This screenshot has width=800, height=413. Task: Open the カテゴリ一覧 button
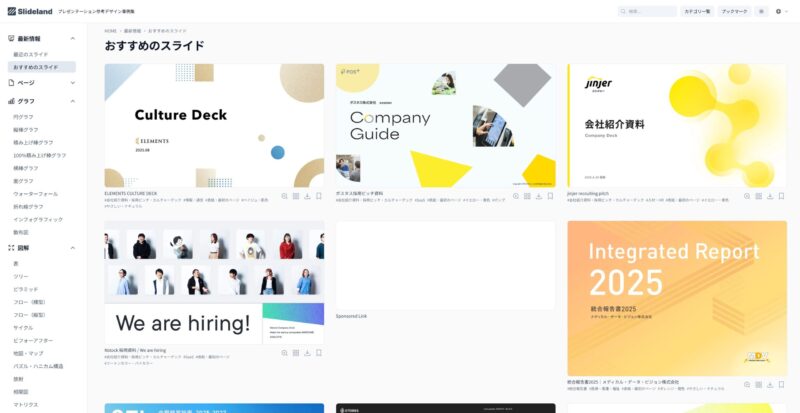pos(697,11)
